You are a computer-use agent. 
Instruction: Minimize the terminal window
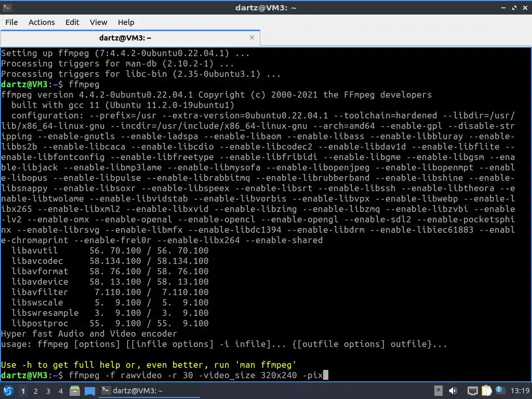click(x=503, y=7)
